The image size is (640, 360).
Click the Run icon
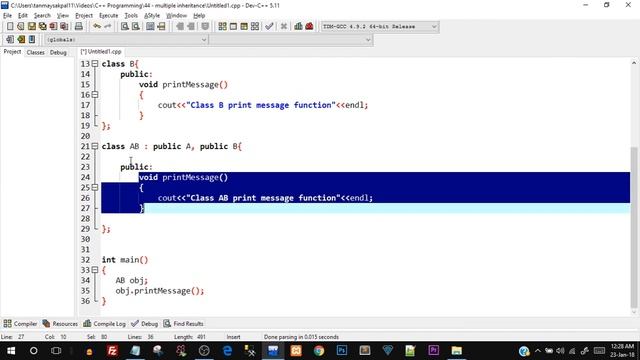point(233,27)
